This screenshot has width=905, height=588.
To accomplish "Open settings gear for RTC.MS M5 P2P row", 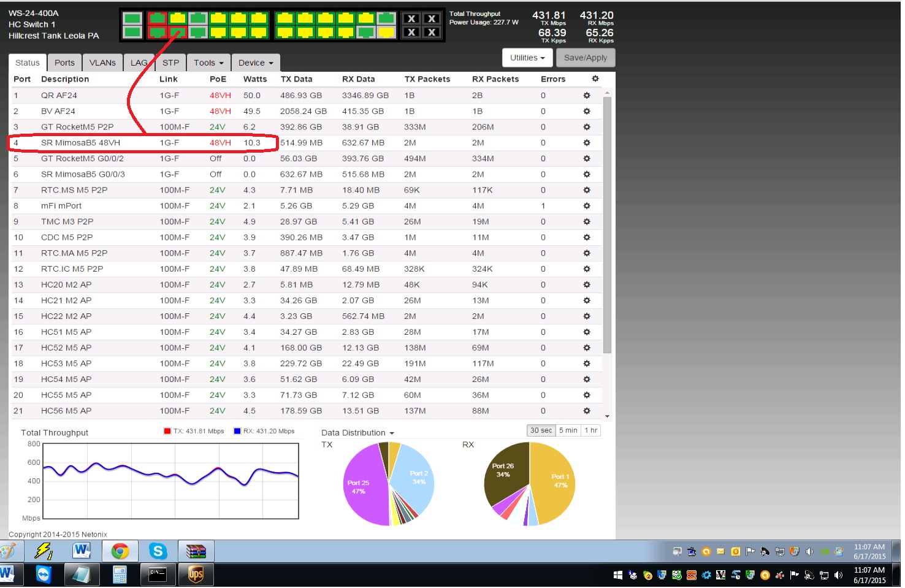I will [587, 190].
